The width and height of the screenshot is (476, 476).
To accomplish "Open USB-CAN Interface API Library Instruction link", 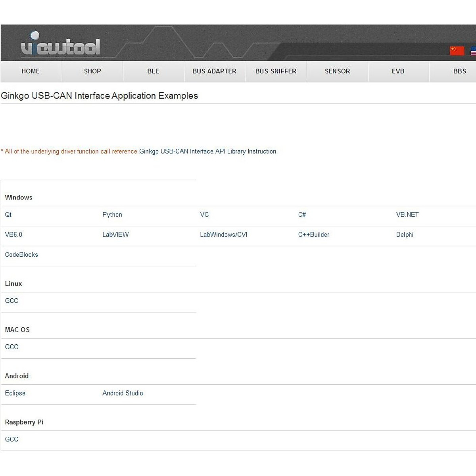I will [x=207, y=152].
